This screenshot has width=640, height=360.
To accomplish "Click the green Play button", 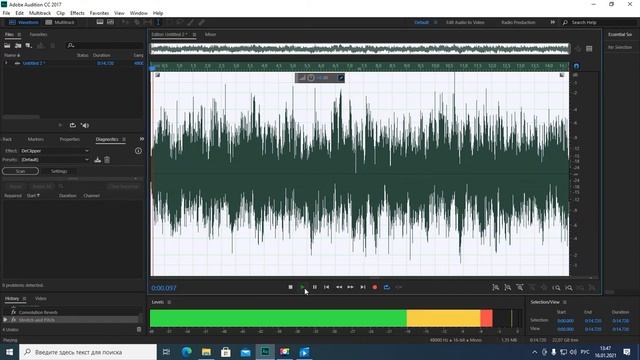I will [302, 287].
